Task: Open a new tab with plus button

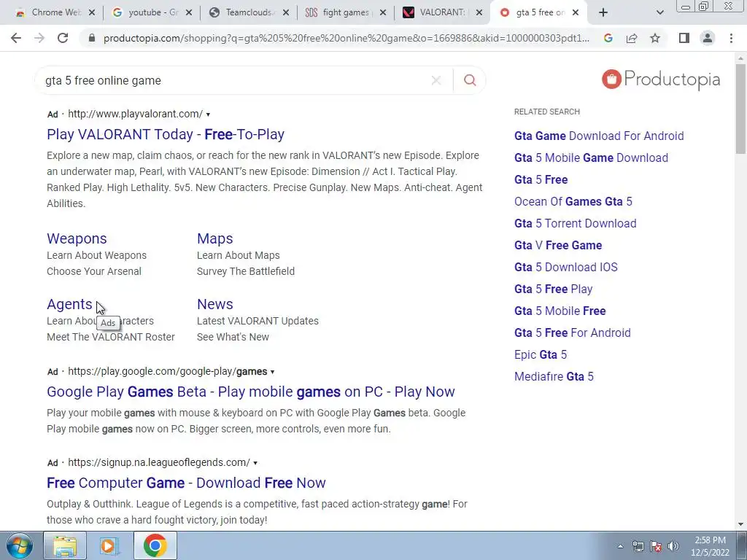Action: 603,12
